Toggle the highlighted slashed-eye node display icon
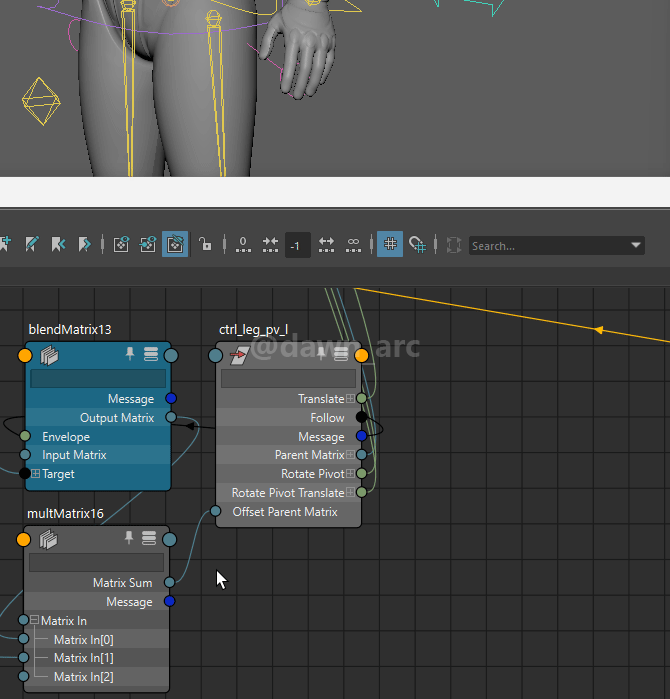 coord(175,244)
